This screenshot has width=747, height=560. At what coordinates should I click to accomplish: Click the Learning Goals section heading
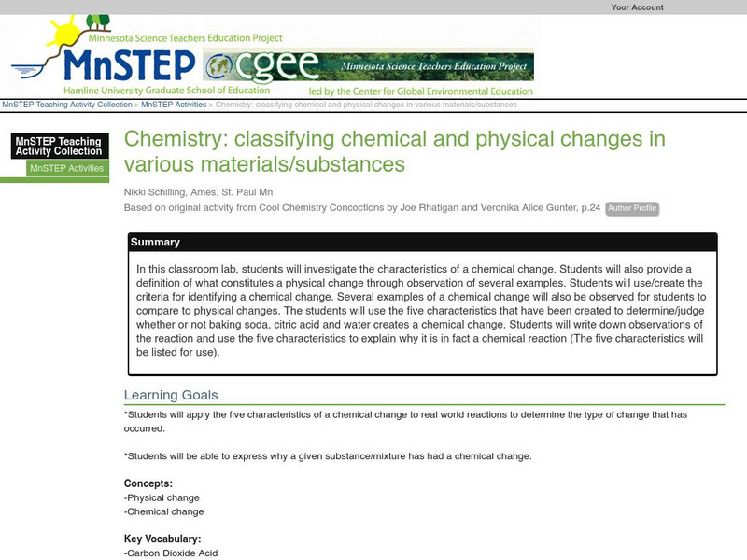178,395
